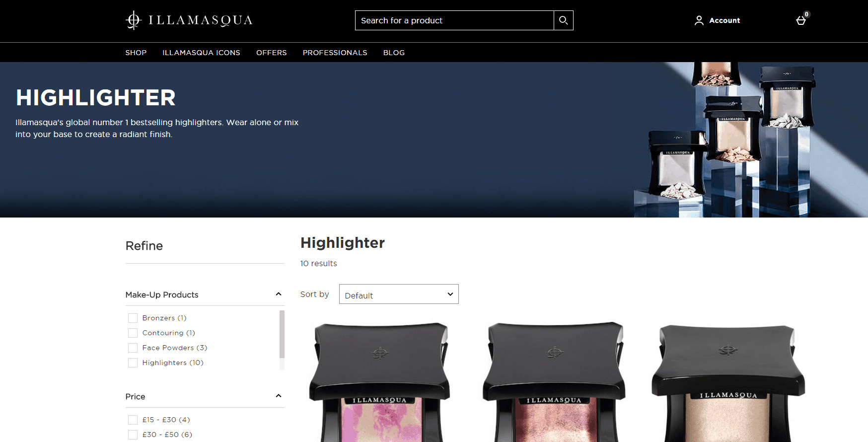Click the '10 results' count text
Image resolution: width=868 pixels, height=442 pixels.
[318, 263]
